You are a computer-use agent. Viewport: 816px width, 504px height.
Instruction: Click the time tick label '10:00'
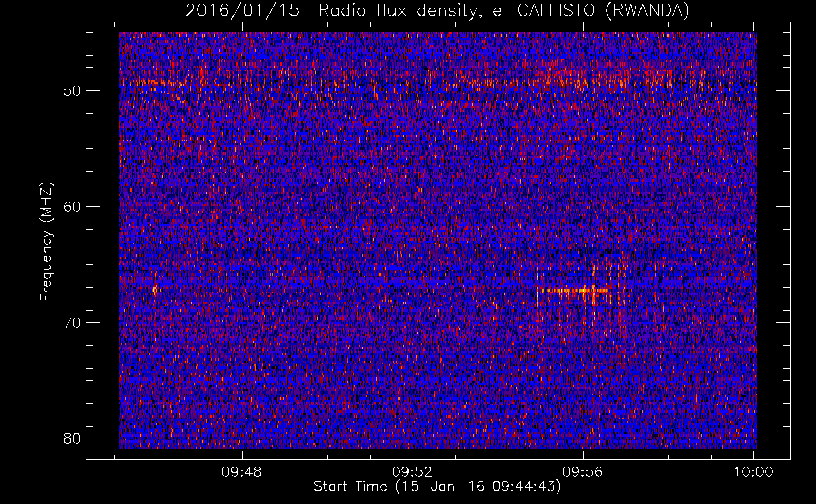[753, 472]
